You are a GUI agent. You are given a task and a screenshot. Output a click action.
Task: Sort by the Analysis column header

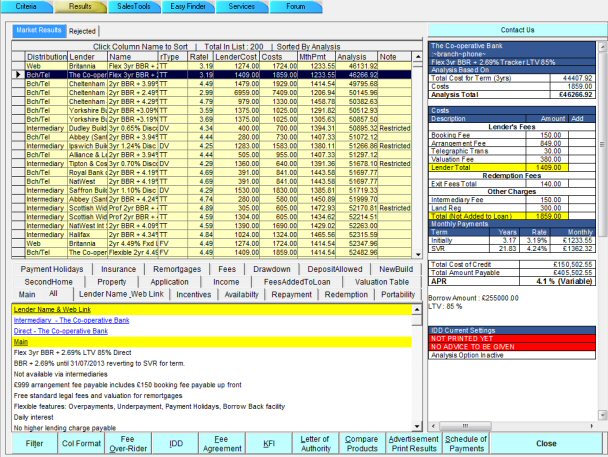pyautogui.click(x=356, y=57)
